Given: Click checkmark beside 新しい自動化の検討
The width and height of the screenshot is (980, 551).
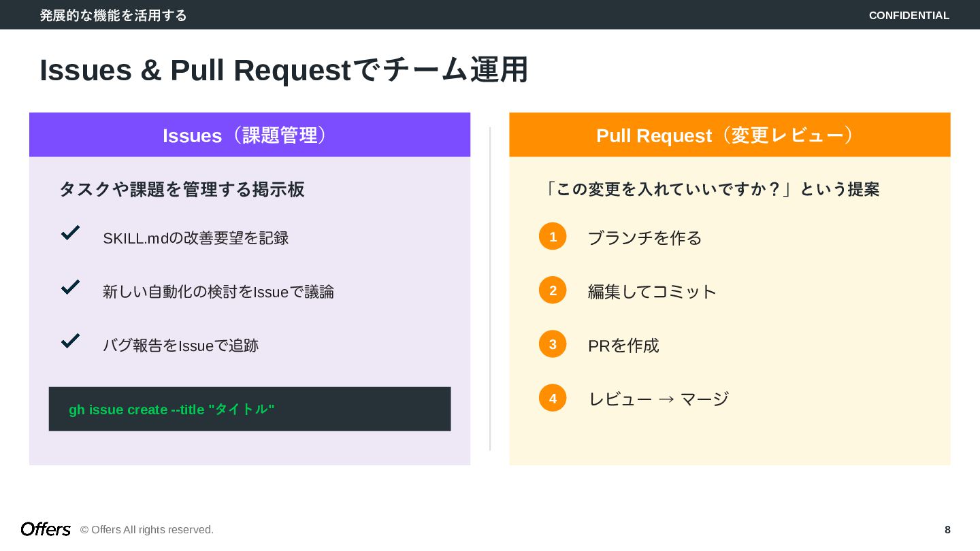Looking at the screenshot, I should [70, 287].
